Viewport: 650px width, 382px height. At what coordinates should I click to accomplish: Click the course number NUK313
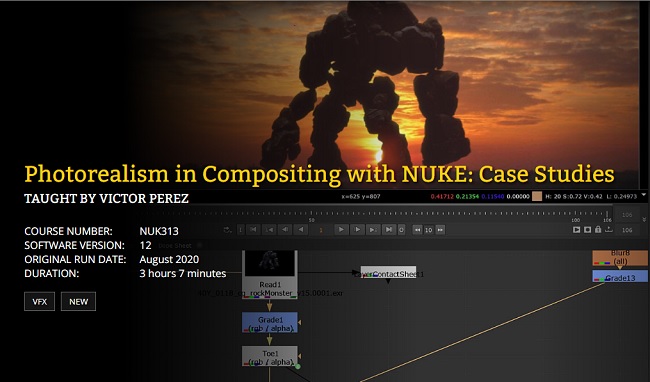[x=159, y=231]
